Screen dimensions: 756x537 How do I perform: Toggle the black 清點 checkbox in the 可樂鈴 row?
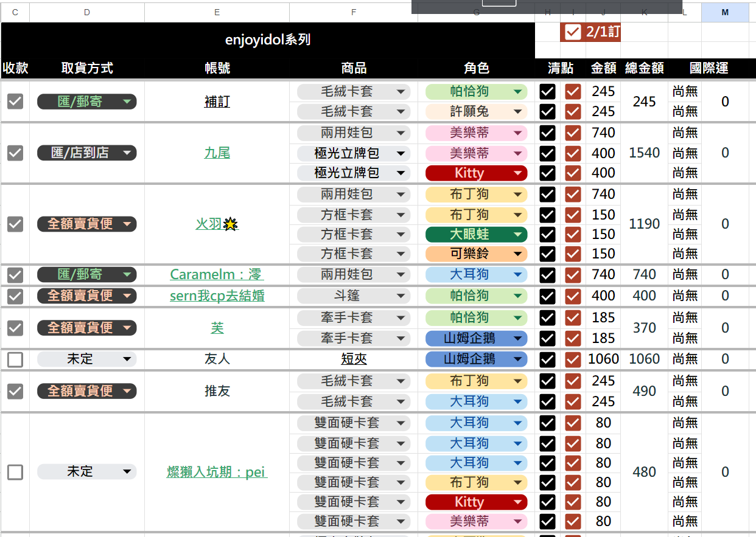pyautogui.click(x=548, y=254)
